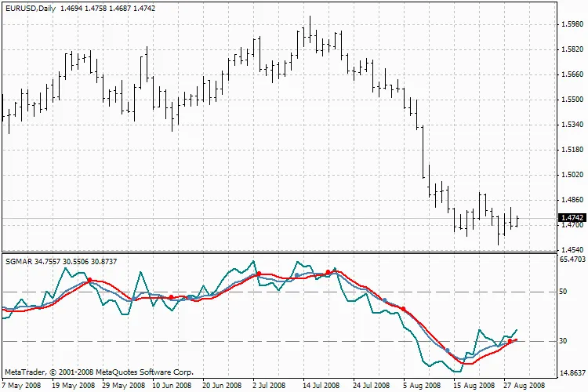Click the 14.8637 indicator scale minimum
588x392 pixels.
tap(572, 372)
